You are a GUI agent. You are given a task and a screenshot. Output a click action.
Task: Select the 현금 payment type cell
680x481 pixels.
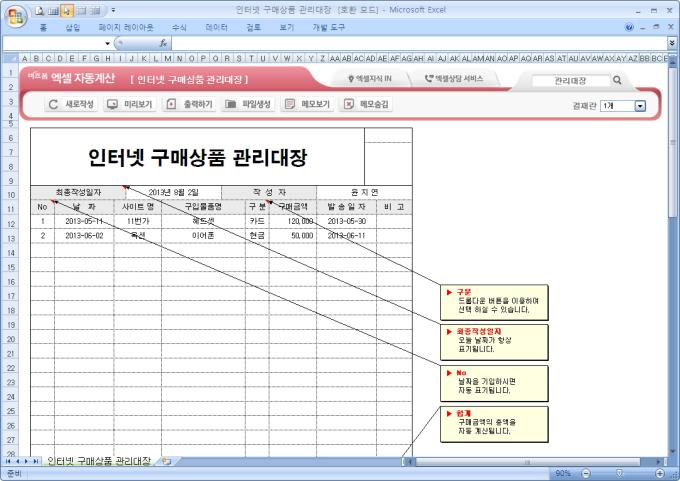click(257, 236)
